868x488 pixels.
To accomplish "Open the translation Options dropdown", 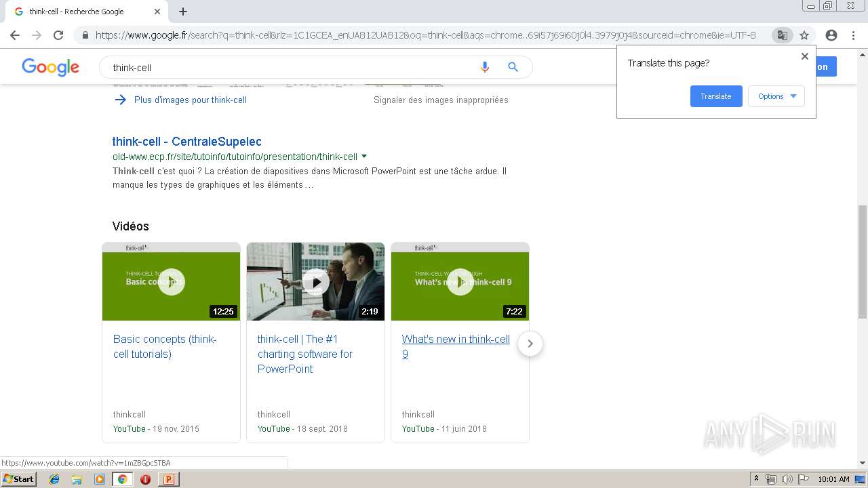I will coord(776,96).
